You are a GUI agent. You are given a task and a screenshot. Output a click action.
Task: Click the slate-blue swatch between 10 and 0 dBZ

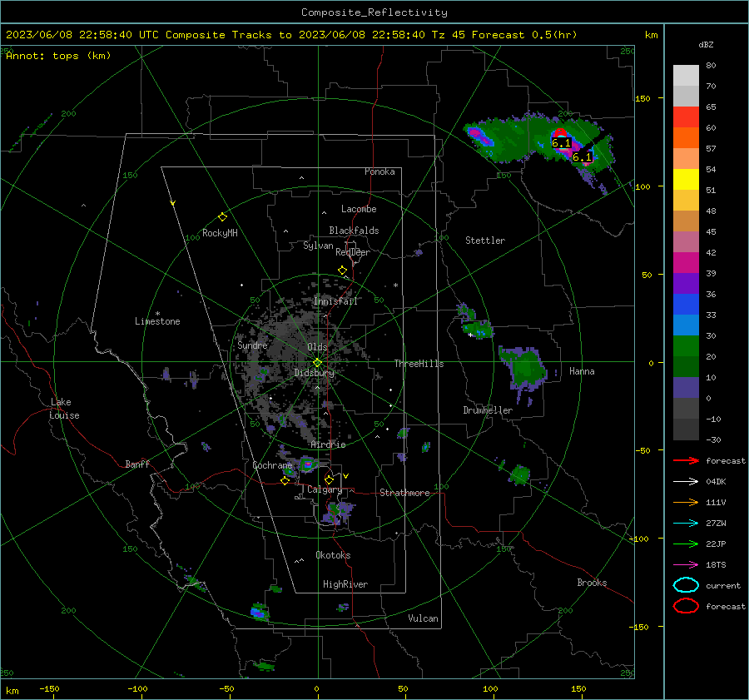686,388
